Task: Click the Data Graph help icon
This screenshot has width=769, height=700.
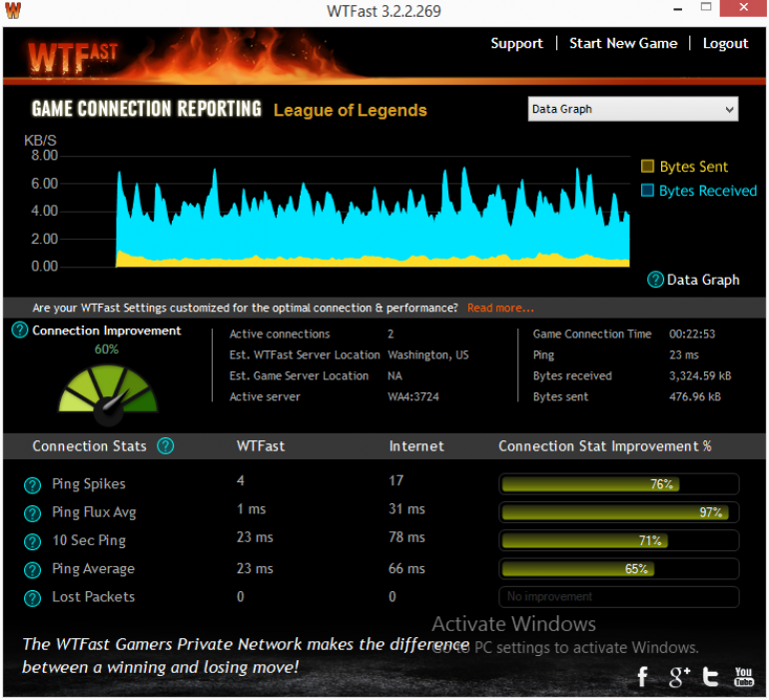Action: [655, 280]
